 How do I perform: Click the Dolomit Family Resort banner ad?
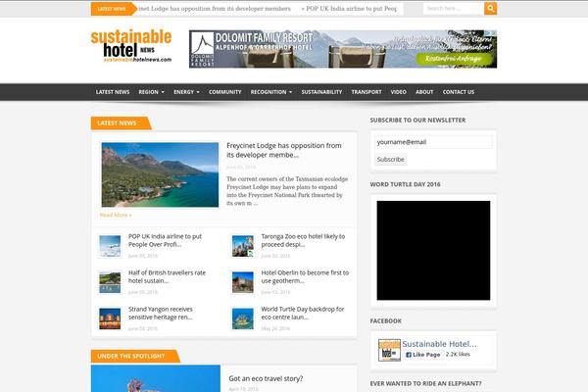pyautogui.click(x=343, y=49)
